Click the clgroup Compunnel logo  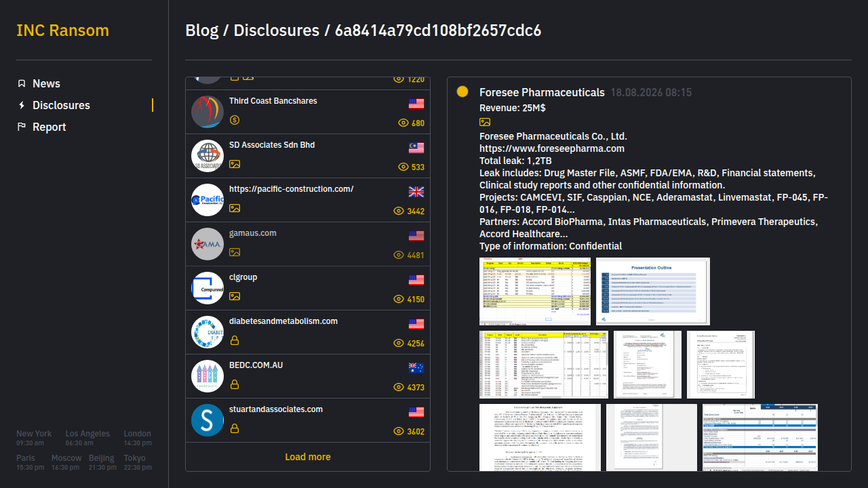(208, 288)
